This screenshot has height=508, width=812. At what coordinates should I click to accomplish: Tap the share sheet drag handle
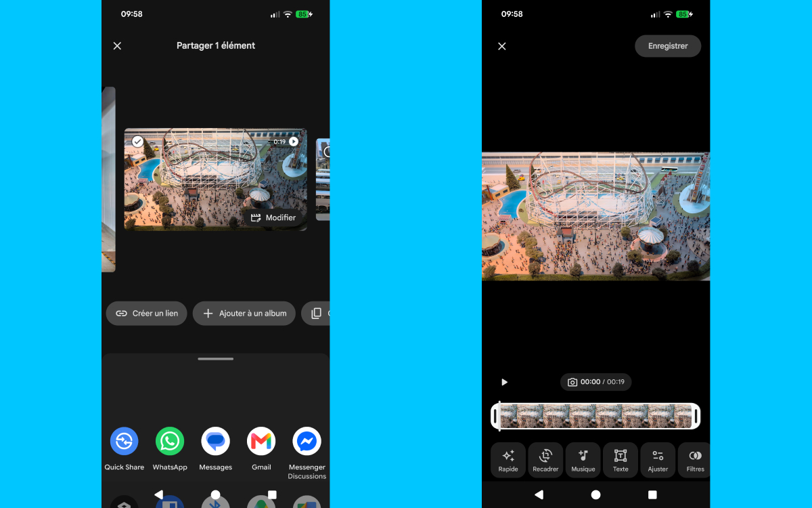[x=216, y=359]
